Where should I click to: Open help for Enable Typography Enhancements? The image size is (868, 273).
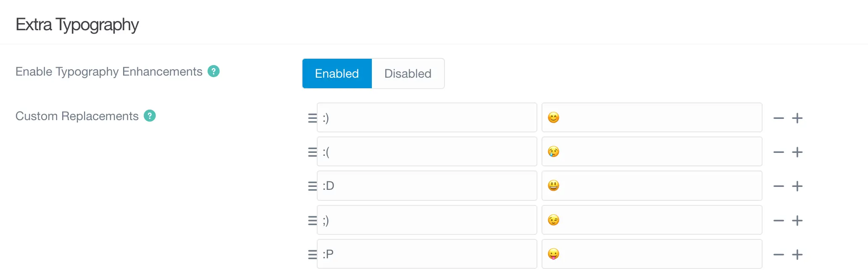click(213, 71)
